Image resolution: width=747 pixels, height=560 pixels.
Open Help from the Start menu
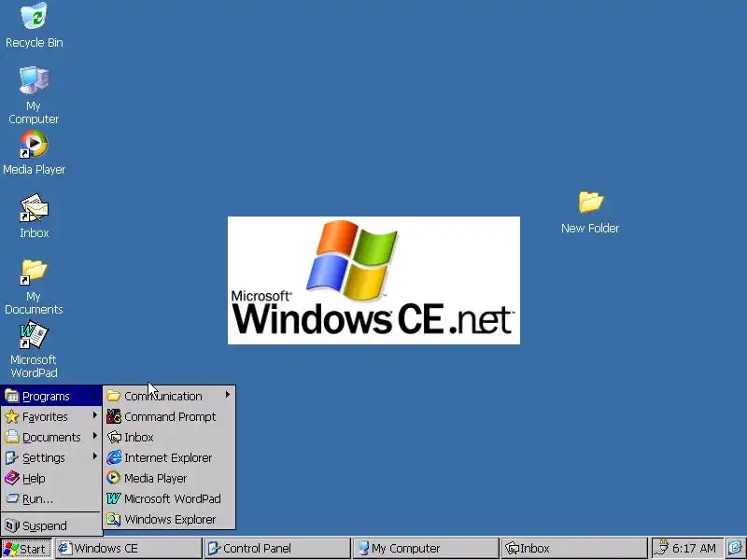click(51, 478)
